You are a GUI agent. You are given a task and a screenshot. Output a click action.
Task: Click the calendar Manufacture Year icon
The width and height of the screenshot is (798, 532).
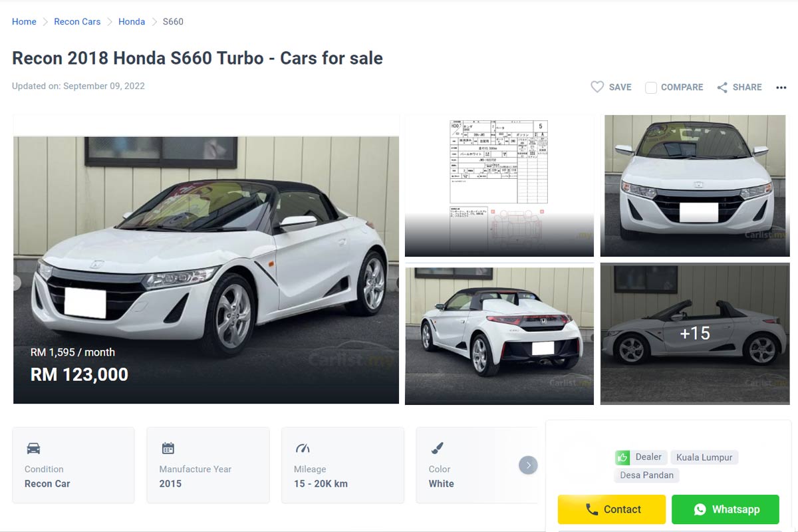tap(168, 448)
